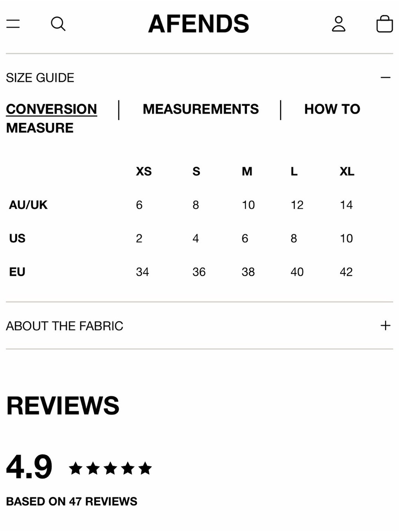Screen dimensions: 399x532
Task: Click the AFENDS logo
Action: 199,24
